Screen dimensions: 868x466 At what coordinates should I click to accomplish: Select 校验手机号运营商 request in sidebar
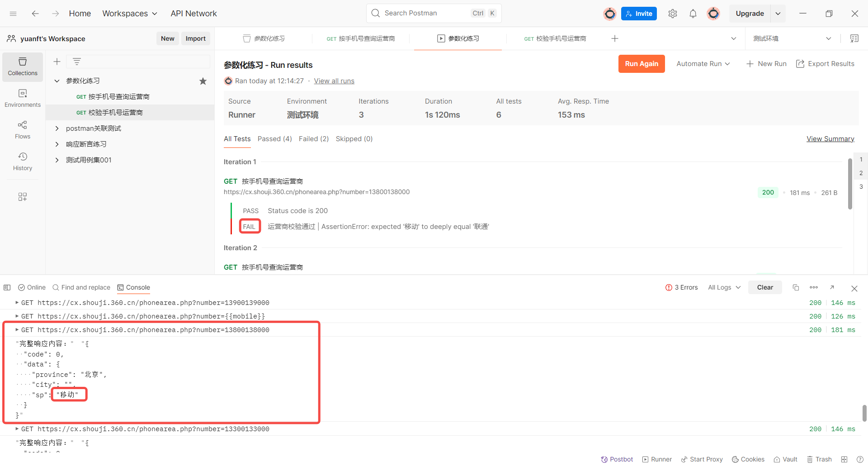pyautogui.click(x=130, y=113)
